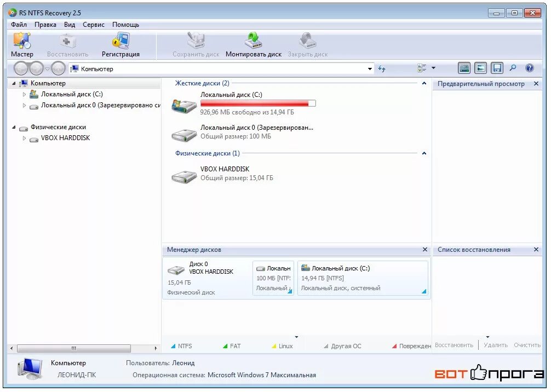
Task: Close the Список восстановления panel
Action: point(536,250)
